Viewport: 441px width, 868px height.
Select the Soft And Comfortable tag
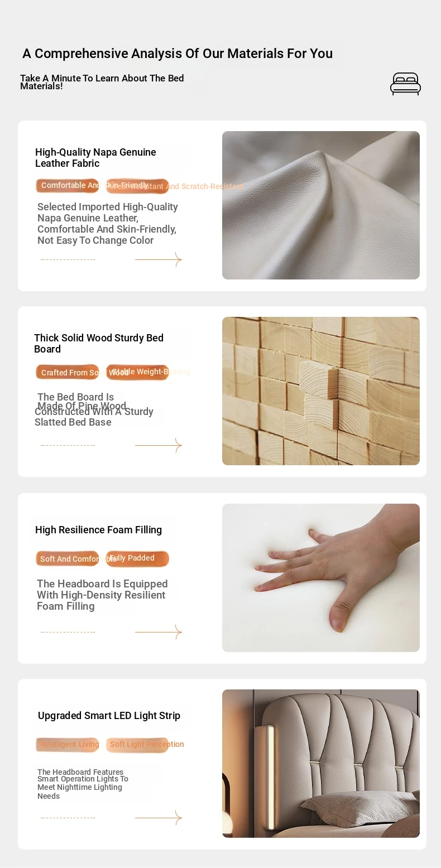coord(68,558)
